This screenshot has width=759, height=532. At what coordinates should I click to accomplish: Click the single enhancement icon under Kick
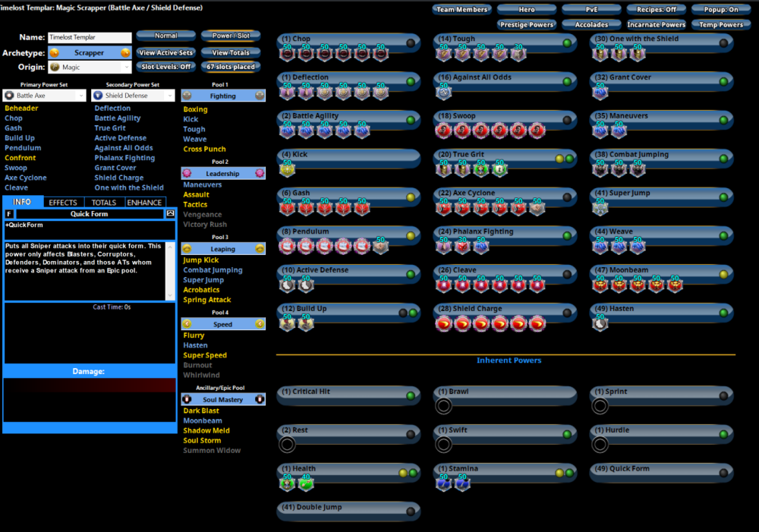288,169
